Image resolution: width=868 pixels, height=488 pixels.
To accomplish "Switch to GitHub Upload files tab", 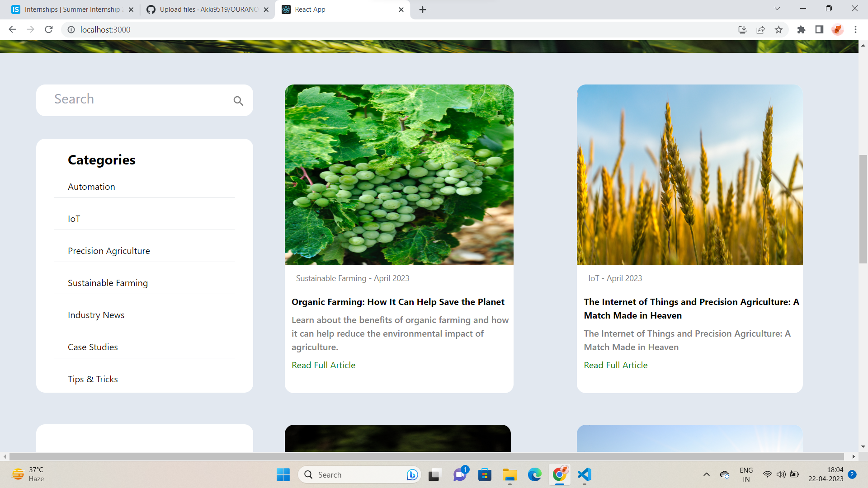I will point(208,9).
